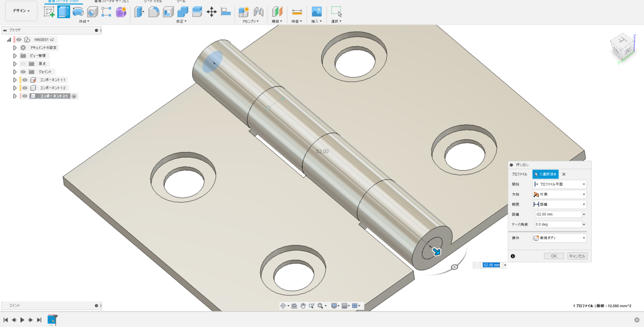Click the floating -52.00 mm canvas input
The width and height of the screenshot is (644, 327).
coord(491,265)
